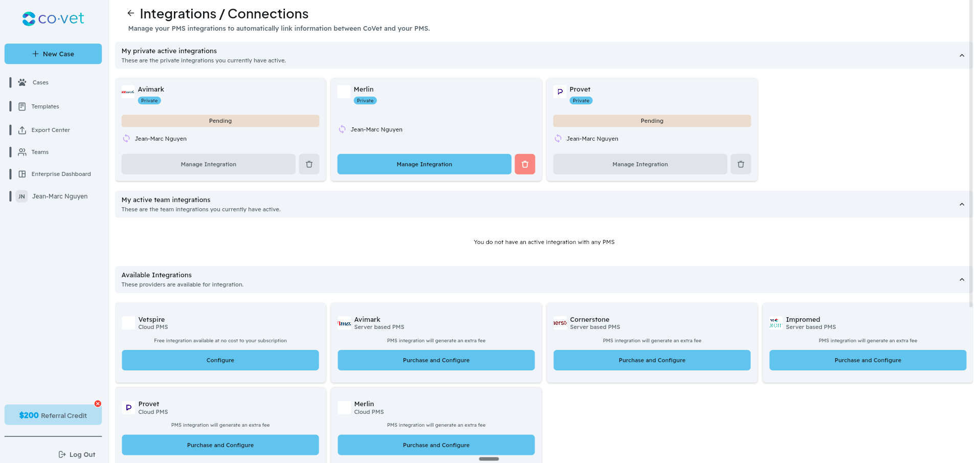Click the Provet logo in active integrations
Viewport: 980px width, 463px height.
pyautogui.click(x=560, y=92)
